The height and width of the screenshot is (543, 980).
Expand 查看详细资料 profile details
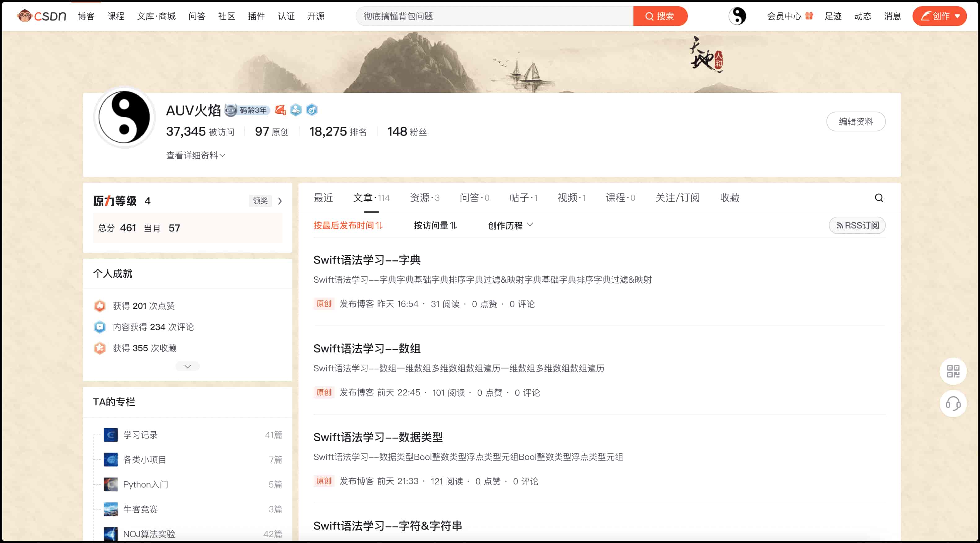tap(195, 155)
